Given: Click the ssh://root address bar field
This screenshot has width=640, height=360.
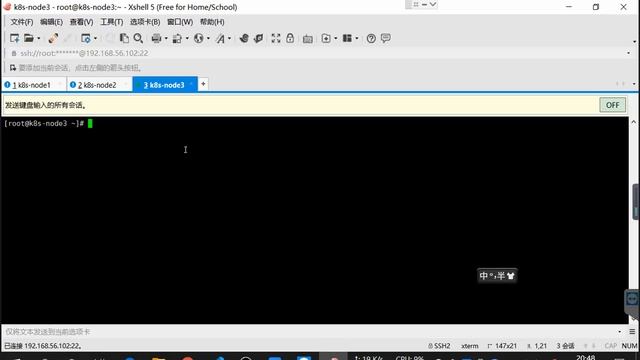Looking at the screenshot, I should point(318,53).
